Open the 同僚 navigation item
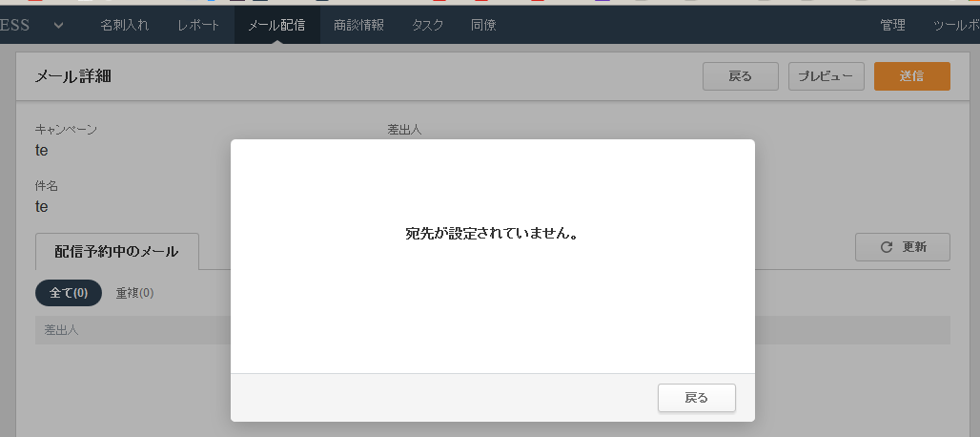The height and width of the screenshot is (437, 980). (x=483, y=25)
